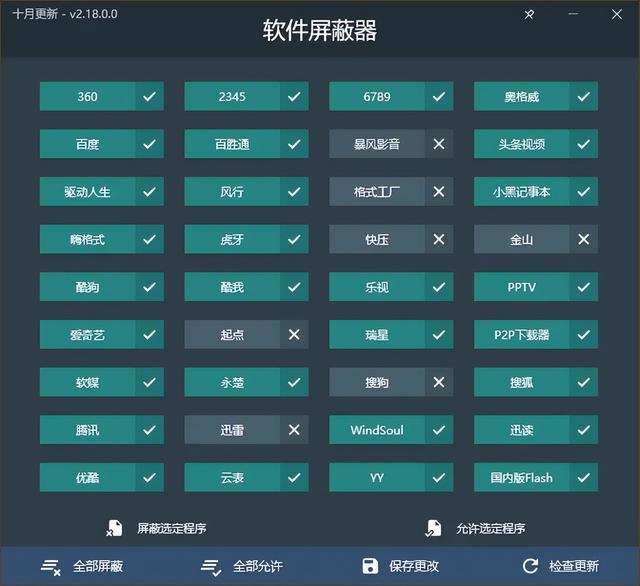Click the check update refresh icon
The width and height of the screenshot is (640, 586).
pyautogui.click(x=530, y=566)
